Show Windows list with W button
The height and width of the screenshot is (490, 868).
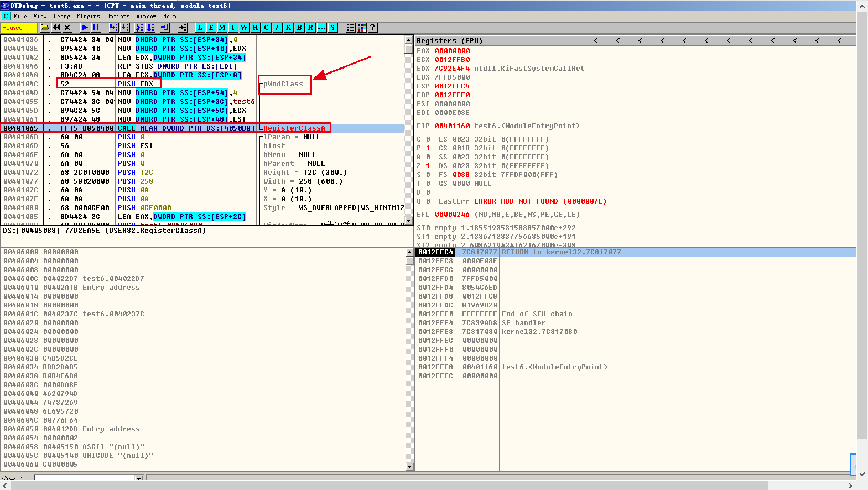[x=244, y=27]
